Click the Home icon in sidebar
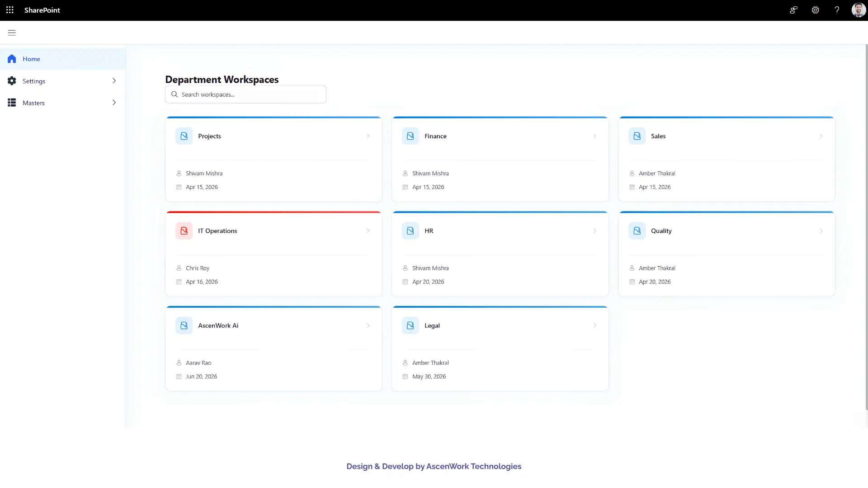Viewport: 868px width, 488px height. click(12, 59)
